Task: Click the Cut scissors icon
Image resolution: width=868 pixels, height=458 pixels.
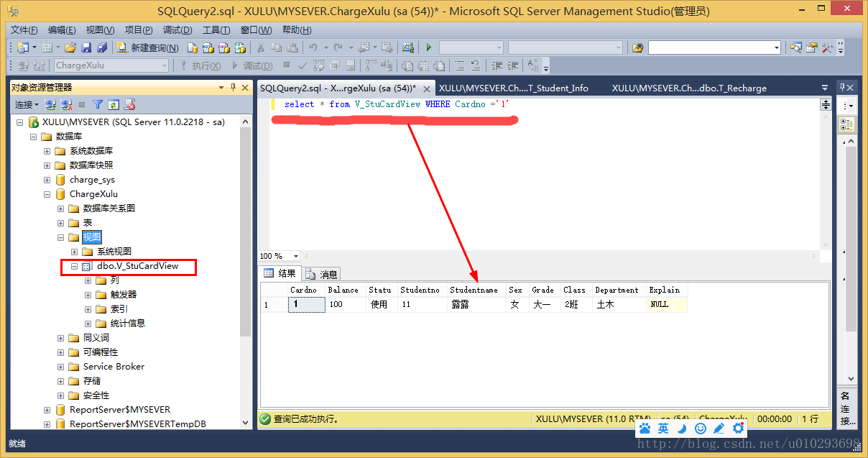Action: (259, 47)
